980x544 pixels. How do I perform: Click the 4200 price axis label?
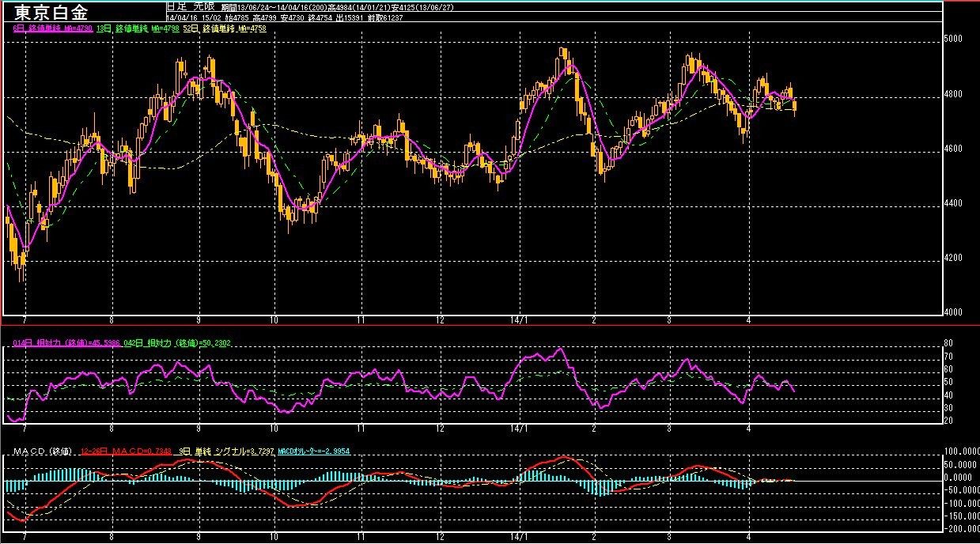(952, 259)
